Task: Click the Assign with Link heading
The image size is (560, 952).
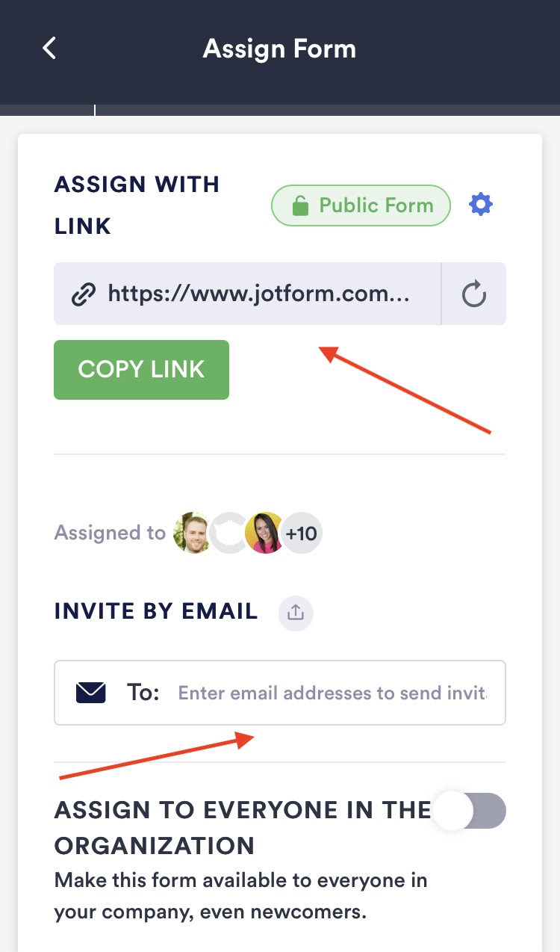Action: click(x=137, y=205)
